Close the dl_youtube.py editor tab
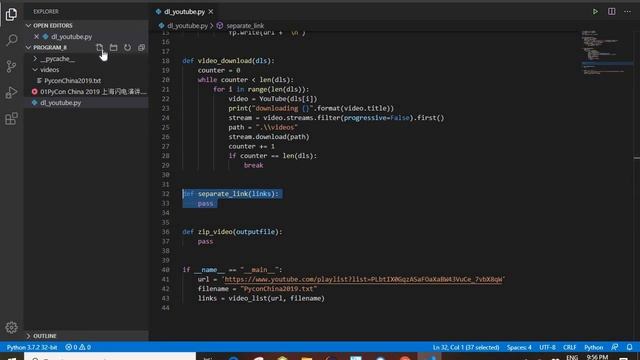 (211, 12)
